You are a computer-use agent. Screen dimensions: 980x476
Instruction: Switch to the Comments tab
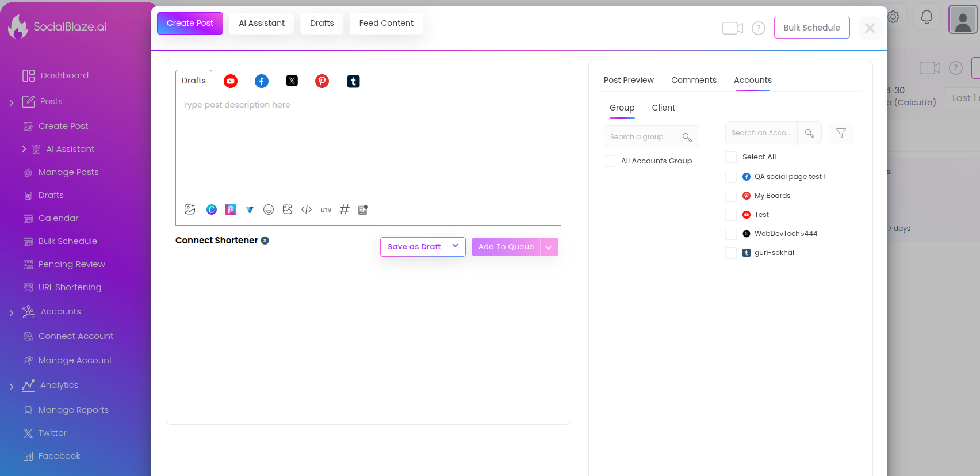coord(694,80)
